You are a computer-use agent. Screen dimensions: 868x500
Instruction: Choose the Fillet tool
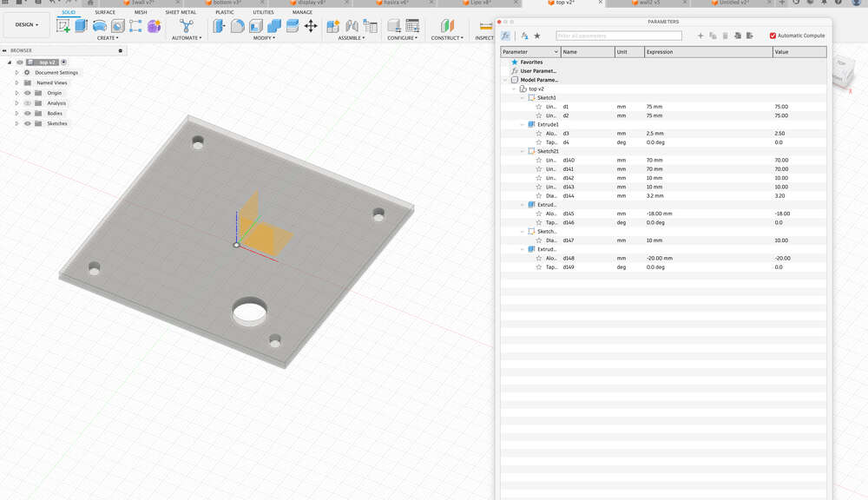tap(238, 25)
